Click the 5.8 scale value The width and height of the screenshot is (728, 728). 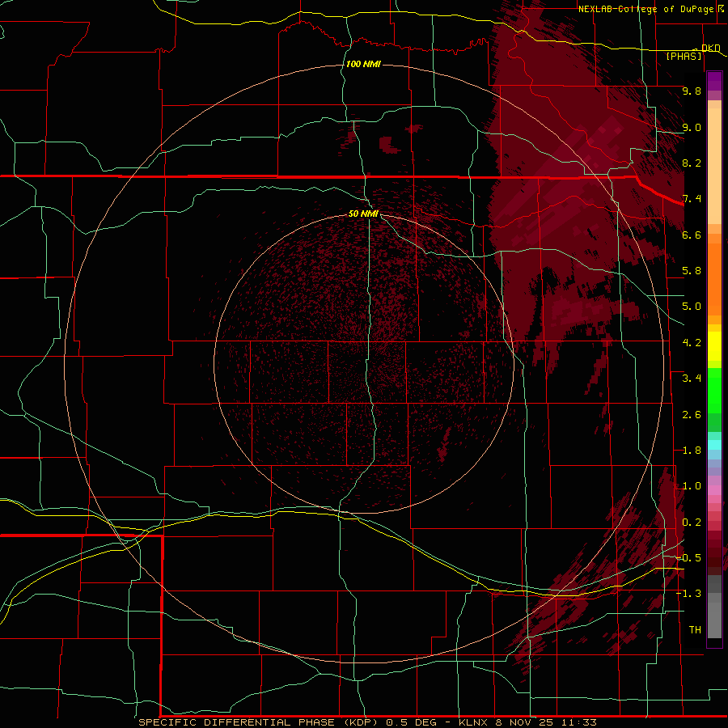tap(692, 271)
